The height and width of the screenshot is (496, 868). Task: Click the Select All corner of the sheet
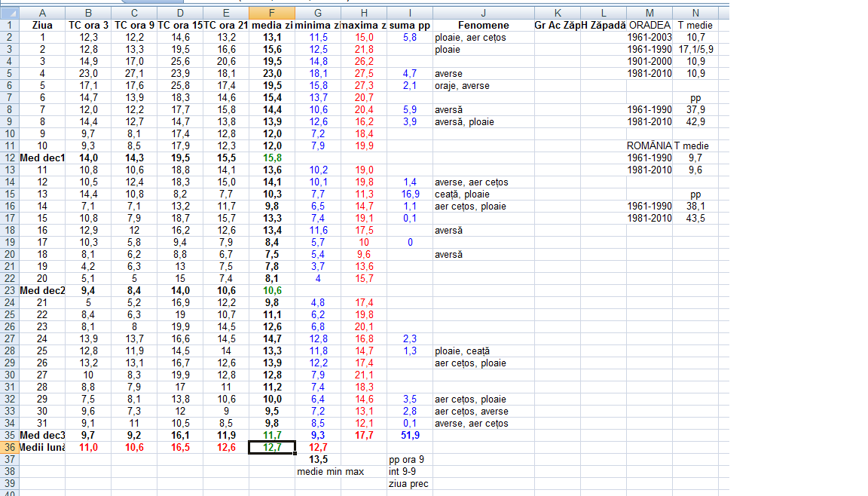9,13
